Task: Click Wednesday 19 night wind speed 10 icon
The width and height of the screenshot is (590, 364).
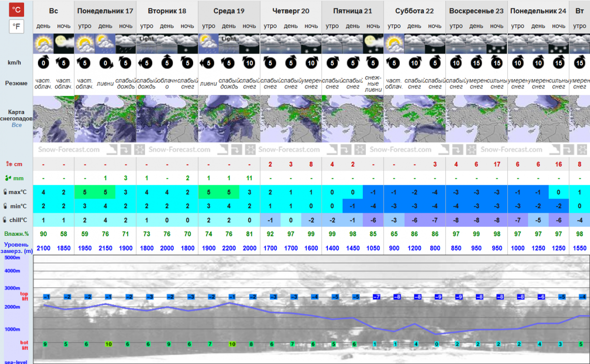Action: (x=249, y=63)
